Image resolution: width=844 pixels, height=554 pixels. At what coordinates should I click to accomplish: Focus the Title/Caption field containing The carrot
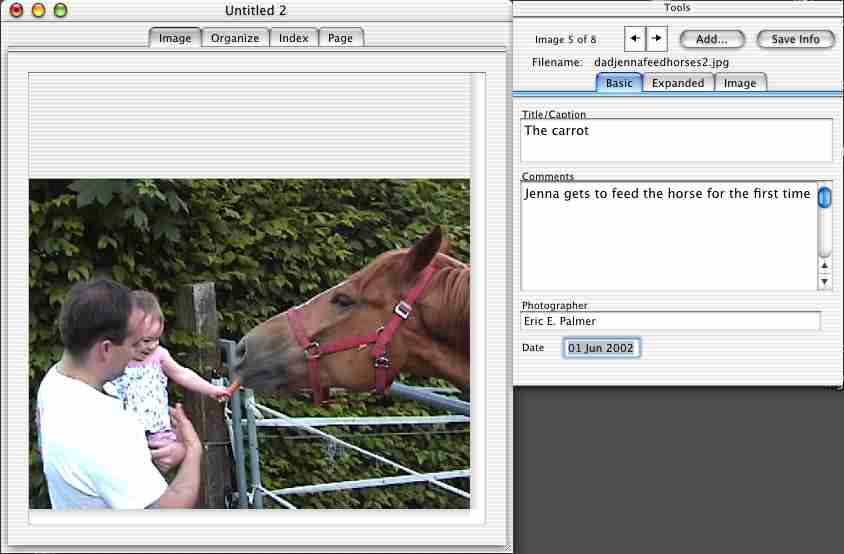(x=676, y=140)
